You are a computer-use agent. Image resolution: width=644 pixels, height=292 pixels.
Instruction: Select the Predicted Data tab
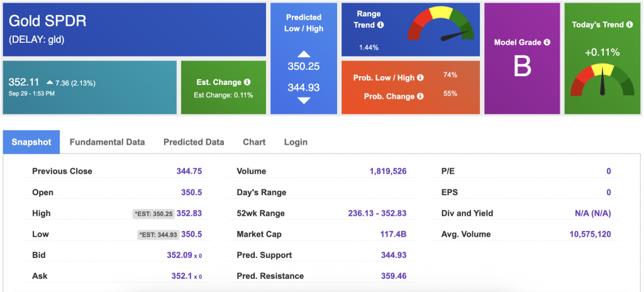[x=194, y=142]
